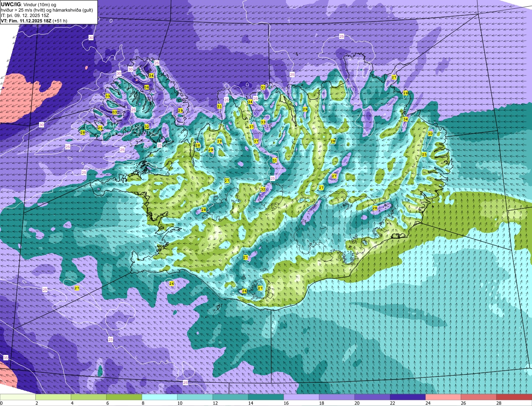Click the legend tick label '2'
532x406 pixels.
pyautogui.click(x=37, y=403)
